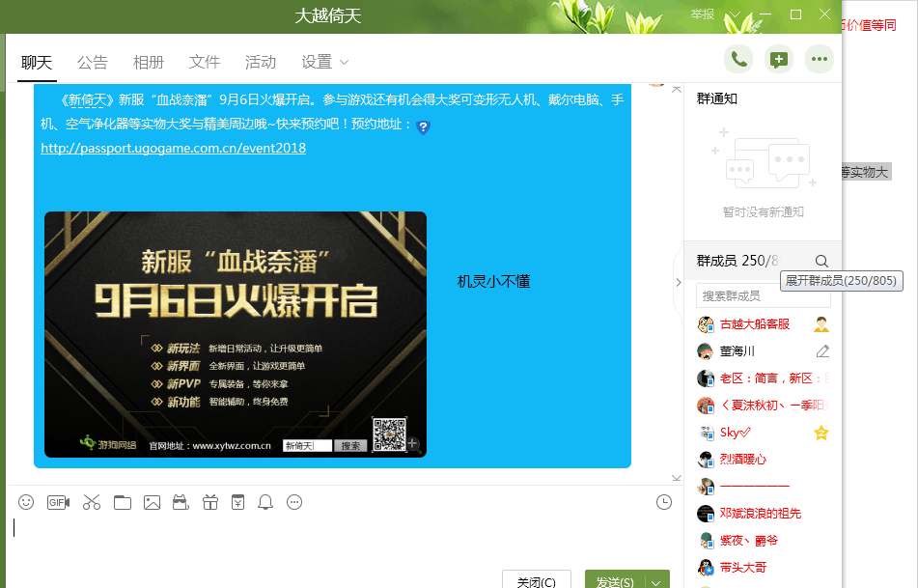This screenshot has width=918, height=588.
Task: Send a gift with the gift box icon
Action: [209, 502]
